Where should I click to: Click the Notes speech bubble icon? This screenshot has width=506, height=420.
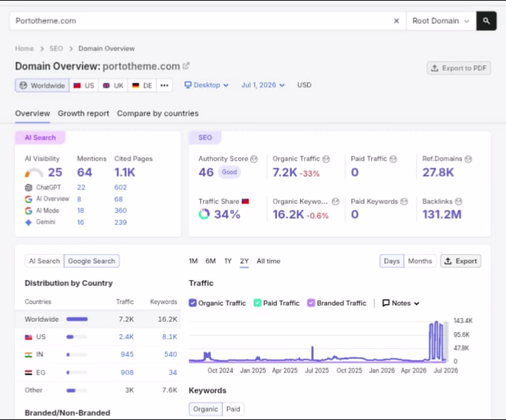pos(386,303)
